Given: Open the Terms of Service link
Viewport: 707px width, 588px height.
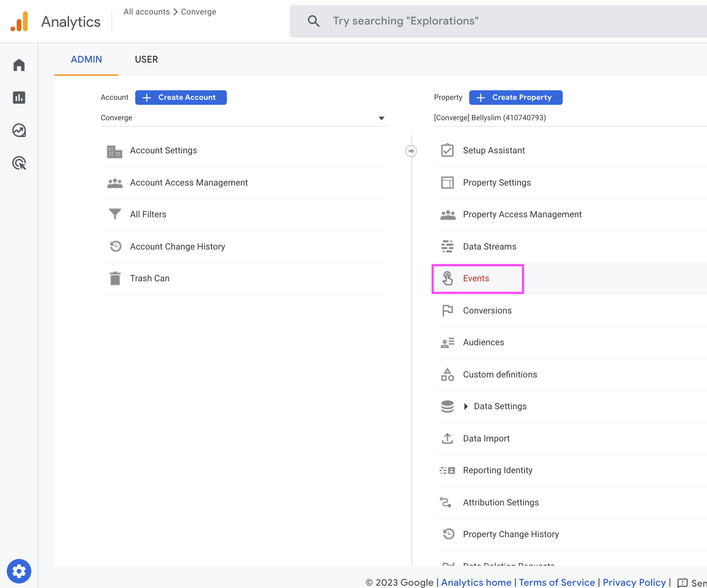Looking at the screenshot, I should click(x=557, y=582).
